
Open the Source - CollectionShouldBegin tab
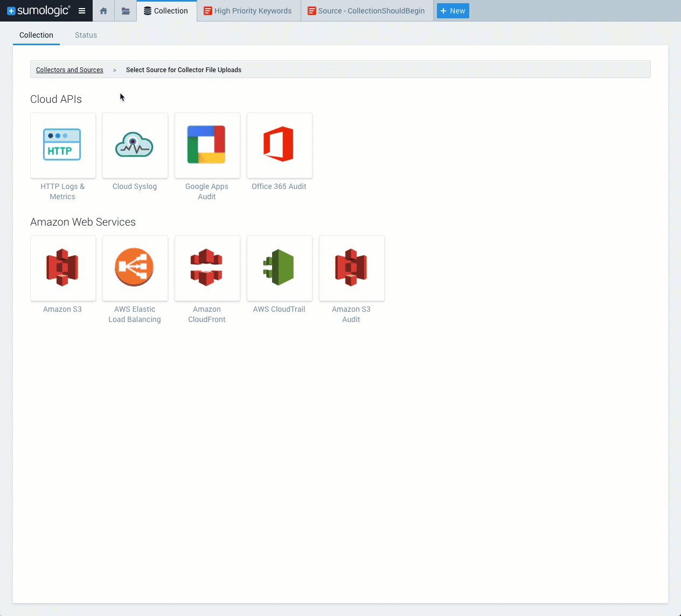pyautogui.click(x=366, y=11)
